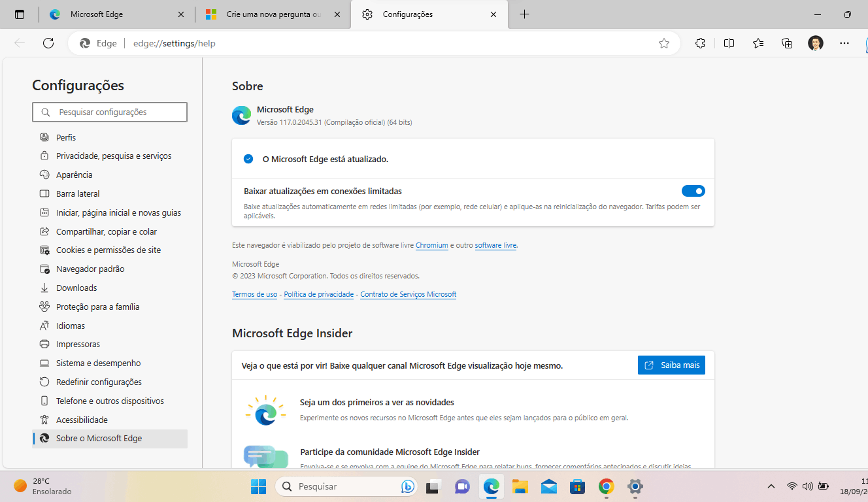Open Google Chrome from taskbar
The width and height of the screenshot is (868, 502).
tap(607, 486)
